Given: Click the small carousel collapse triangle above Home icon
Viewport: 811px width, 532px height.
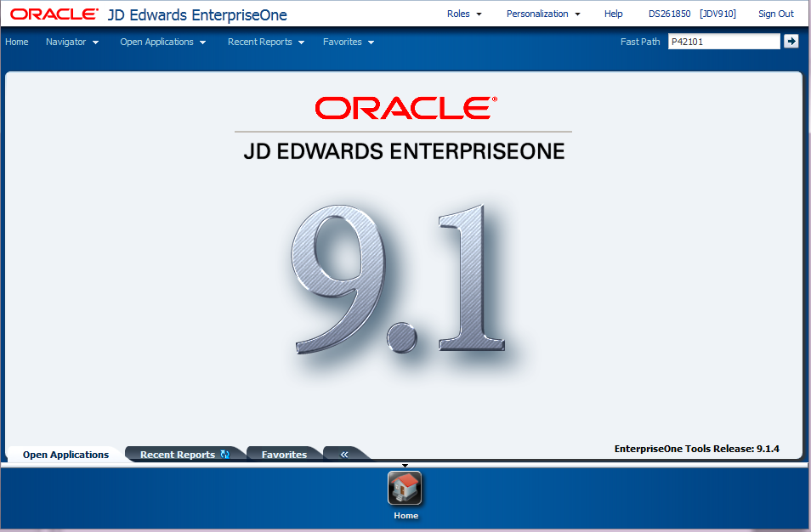Looking at the screenshot, I should [x=405, y=466].
